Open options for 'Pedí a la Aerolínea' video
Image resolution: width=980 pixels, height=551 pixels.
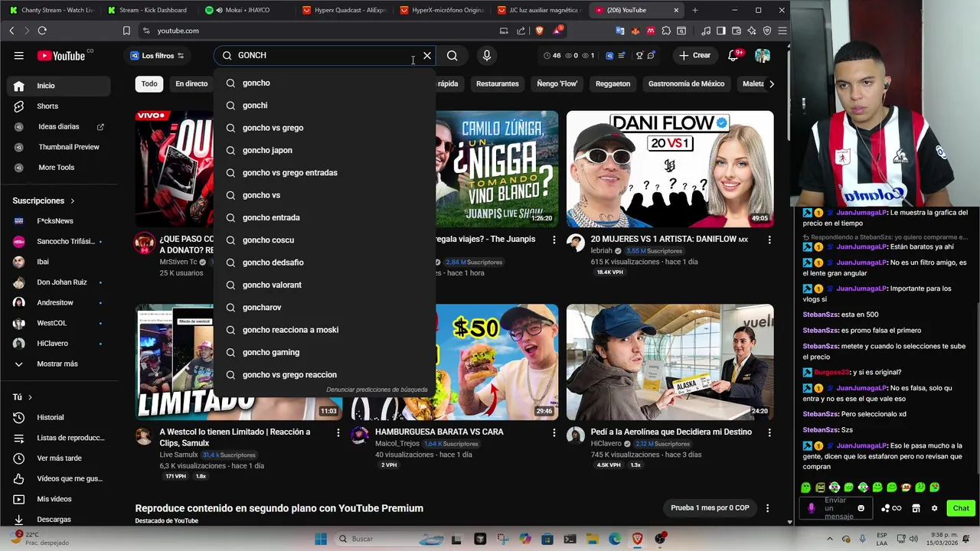[x=769, y=432]
